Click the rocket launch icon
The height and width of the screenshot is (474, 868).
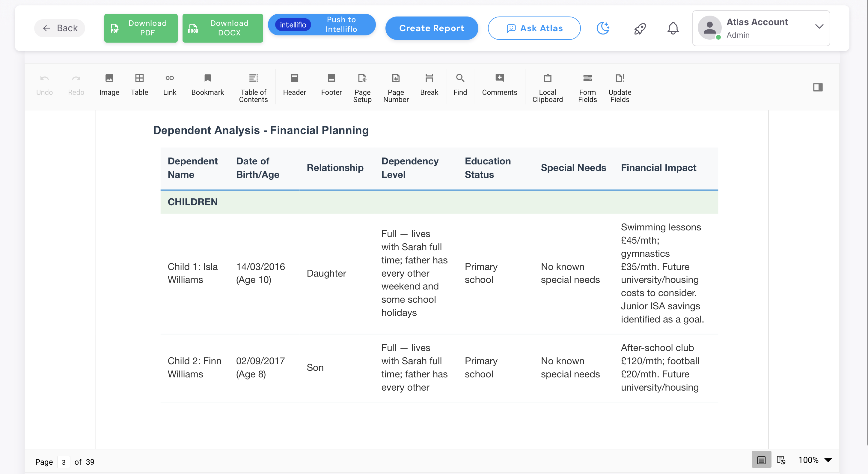[x=640, y=28]
